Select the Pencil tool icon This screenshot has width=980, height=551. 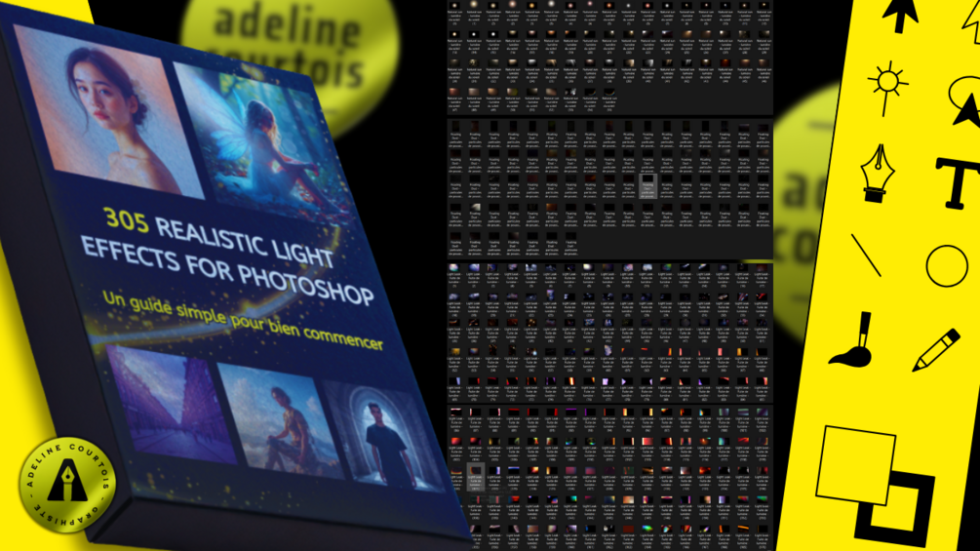(935, 350)
